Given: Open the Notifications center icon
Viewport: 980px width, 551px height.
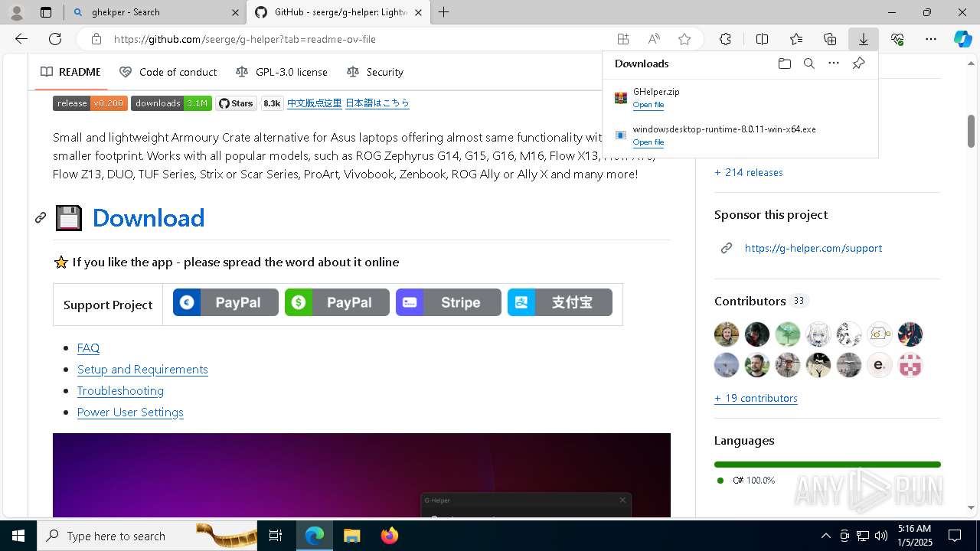Looking at the screenshot, I should pyautogui.click(x=955, y=536).
